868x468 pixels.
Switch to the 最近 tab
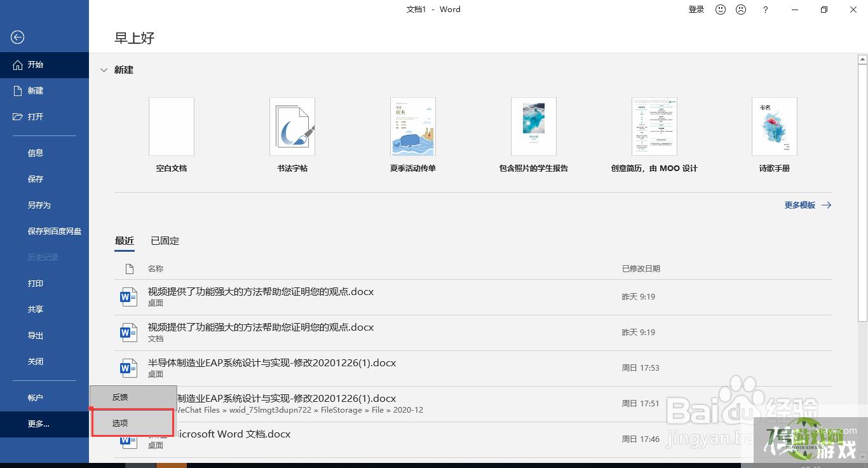(x=125, y=241)
